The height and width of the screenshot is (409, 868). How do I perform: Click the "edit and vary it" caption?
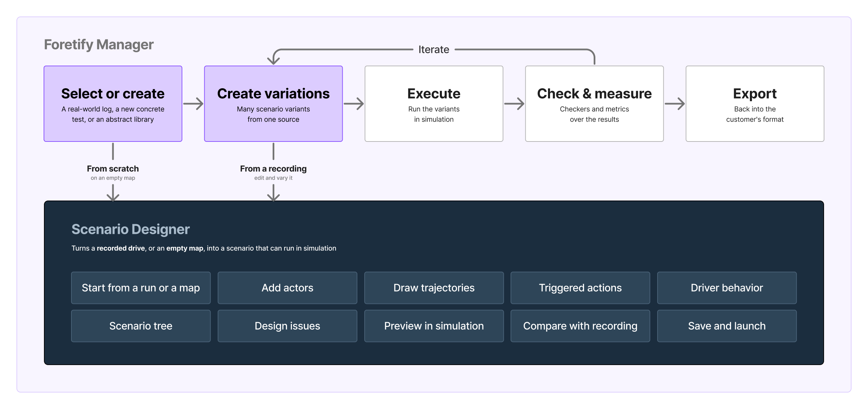pyautogui.click(x=273, y=178)
